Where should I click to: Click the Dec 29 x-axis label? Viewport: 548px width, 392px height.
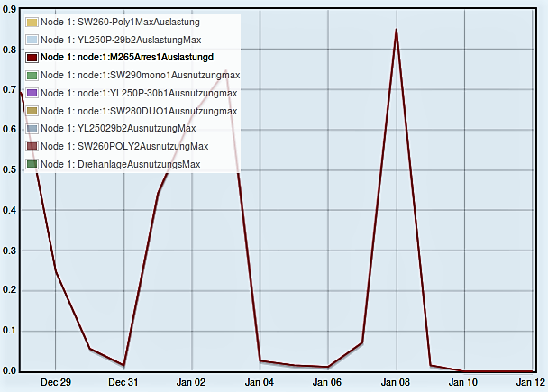coord(56,382)
